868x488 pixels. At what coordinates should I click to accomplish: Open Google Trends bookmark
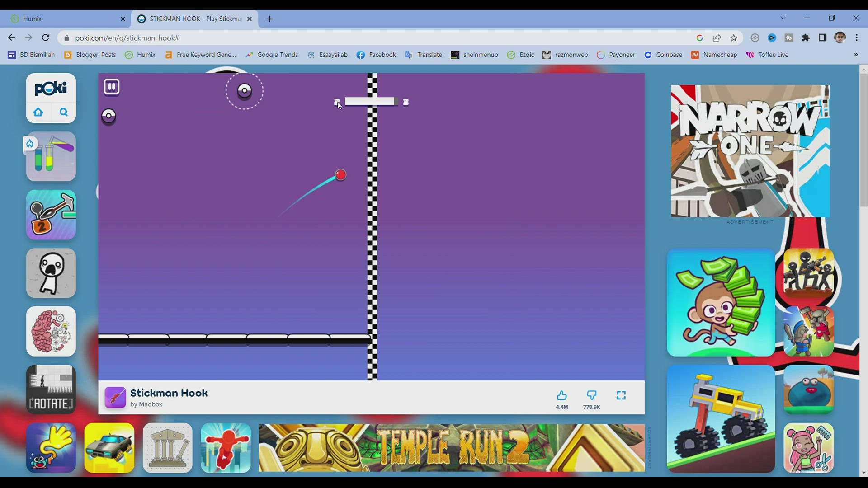click(x=271, y=55)
